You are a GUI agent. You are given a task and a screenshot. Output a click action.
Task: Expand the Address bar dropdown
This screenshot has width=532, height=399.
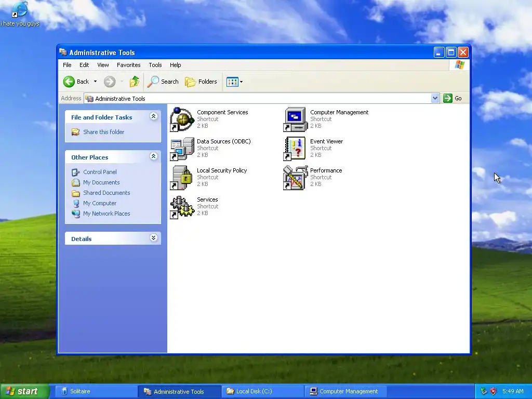[x=435, y=98]
